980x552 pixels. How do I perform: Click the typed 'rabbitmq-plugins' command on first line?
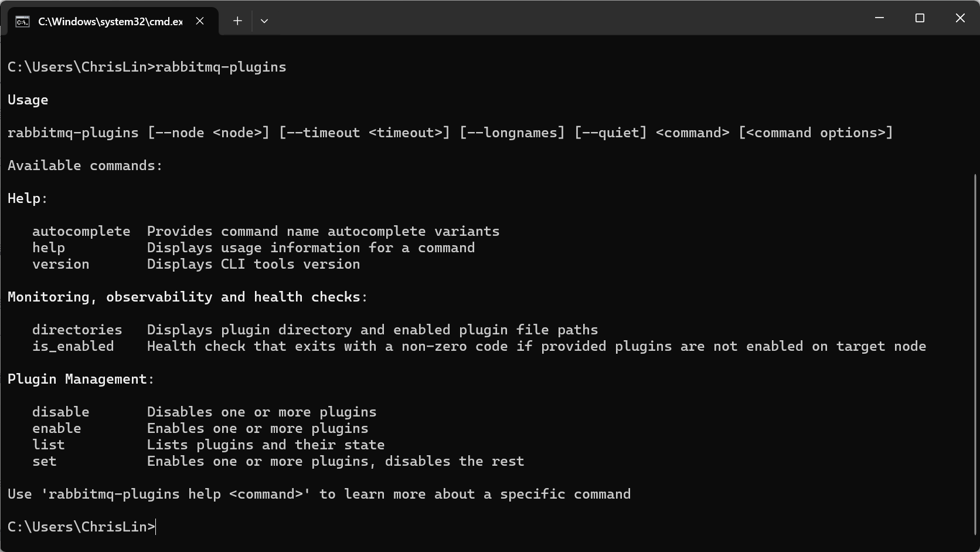click(x=220, y=67)
